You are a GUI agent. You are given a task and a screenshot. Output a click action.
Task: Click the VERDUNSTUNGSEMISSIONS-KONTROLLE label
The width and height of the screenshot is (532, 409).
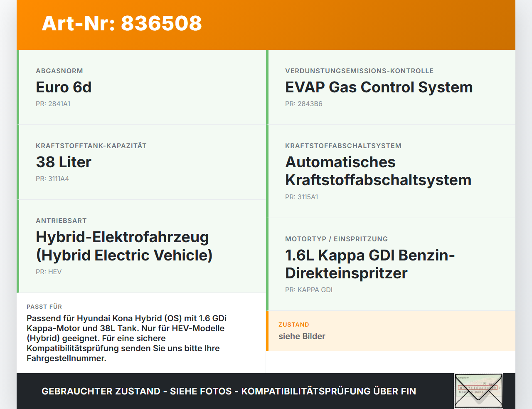[x=360, y=71]
